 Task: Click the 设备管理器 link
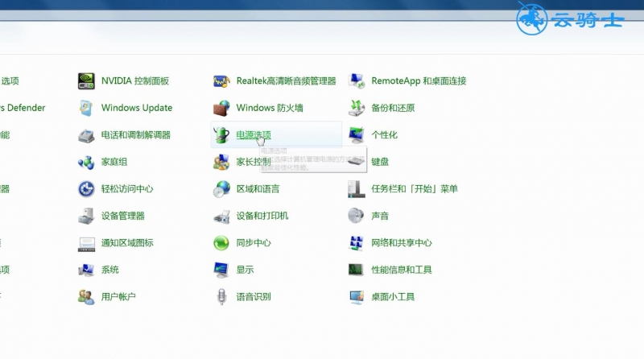(x=123, y=216)
